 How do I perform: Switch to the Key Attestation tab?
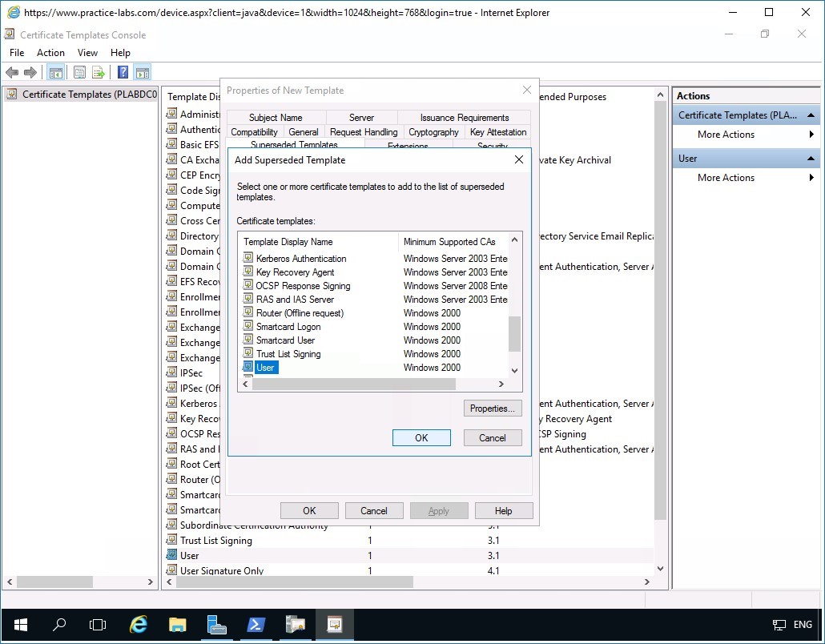[498, 132]
